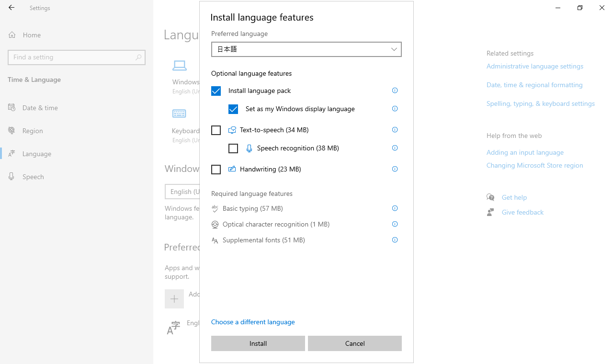Viewport: 613px width, 364px height.
Task: Click the Keyboard icon in Language page
Action: [x=179, y=114]
